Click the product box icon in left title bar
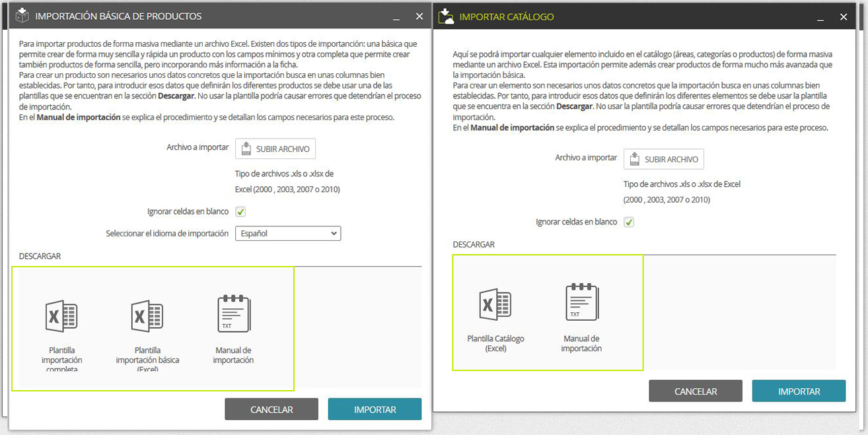The image size is (868, 435). coord(22,15)
